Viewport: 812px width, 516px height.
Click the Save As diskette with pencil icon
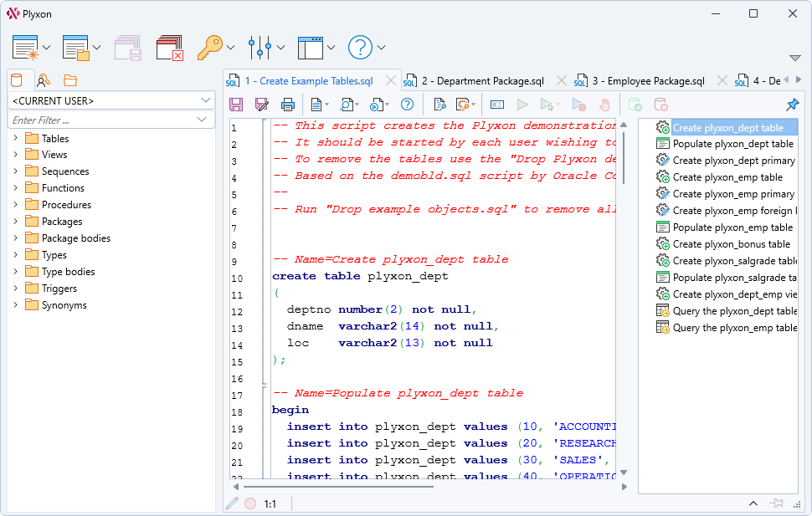pos(262,105)
